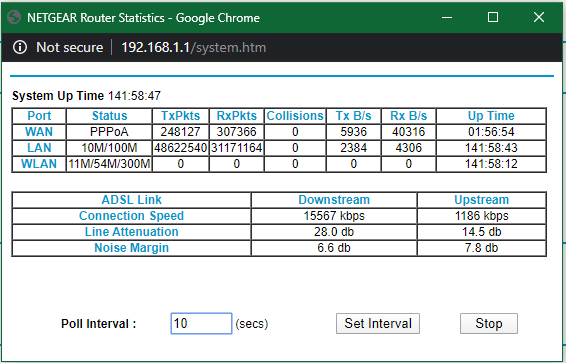This screenshot has width=566, height=363.
Task: Click the Connection Speed row label
Action: [x=131, y=216]
